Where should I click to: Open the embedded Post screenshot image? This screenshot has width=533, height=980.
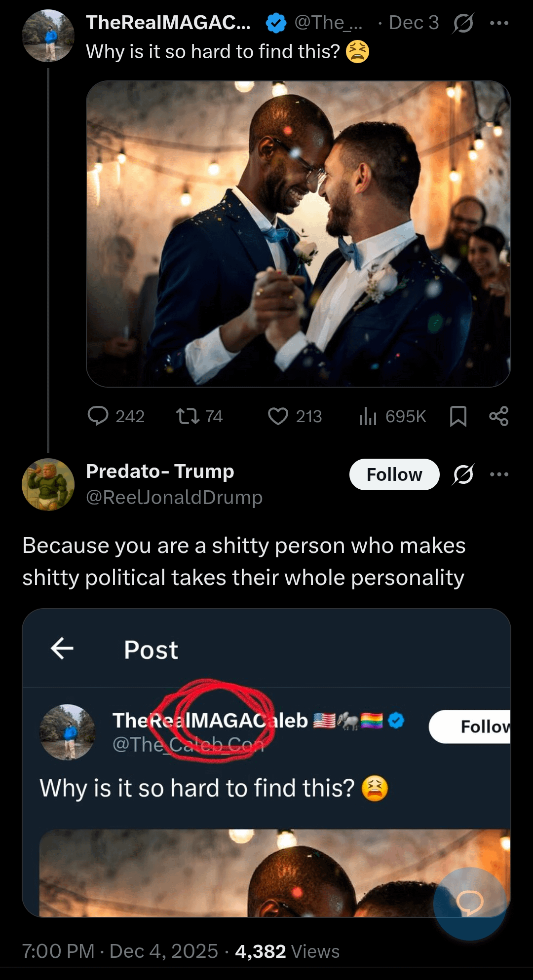point(266,762)
